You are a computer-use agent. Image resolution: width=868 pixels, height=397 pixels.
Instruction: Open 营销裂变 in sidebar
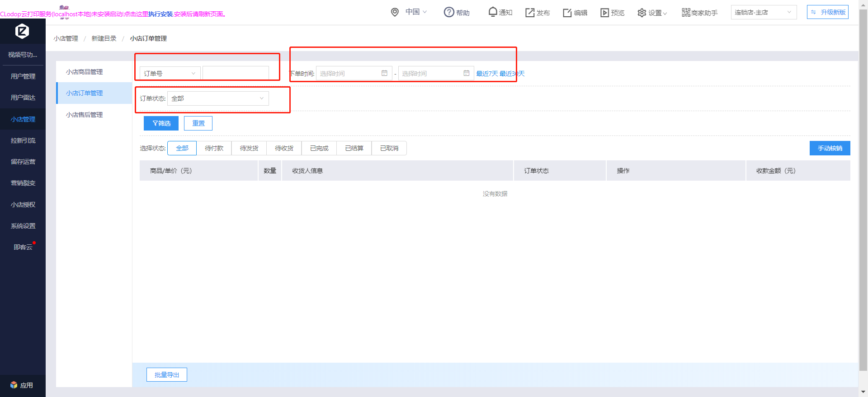pyautogui.click(x=23, y=183)
